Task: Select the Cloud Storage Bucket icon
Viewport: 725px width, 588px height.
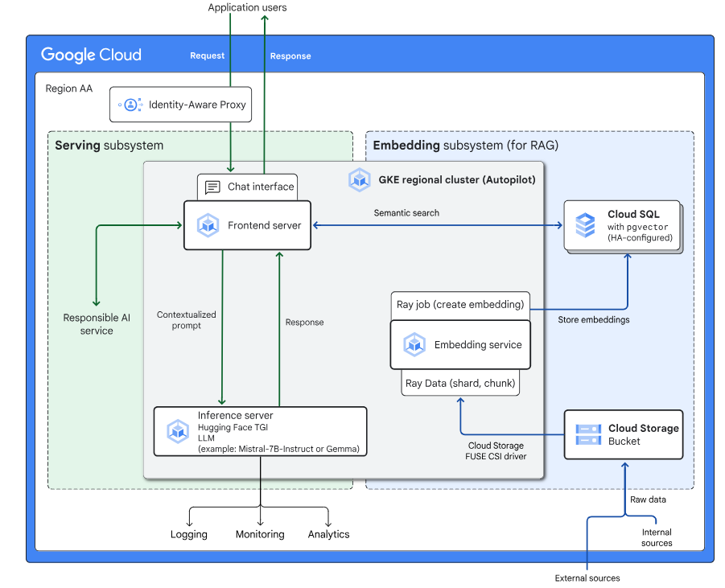Action: pyautogui.click(x=587, y=434)
